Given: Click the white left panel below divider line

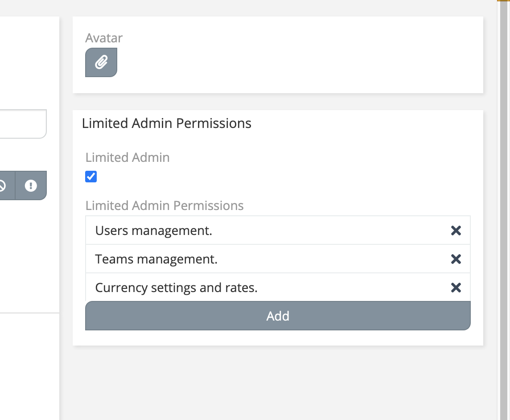Looking at the screenshot, I should point(27,366).
